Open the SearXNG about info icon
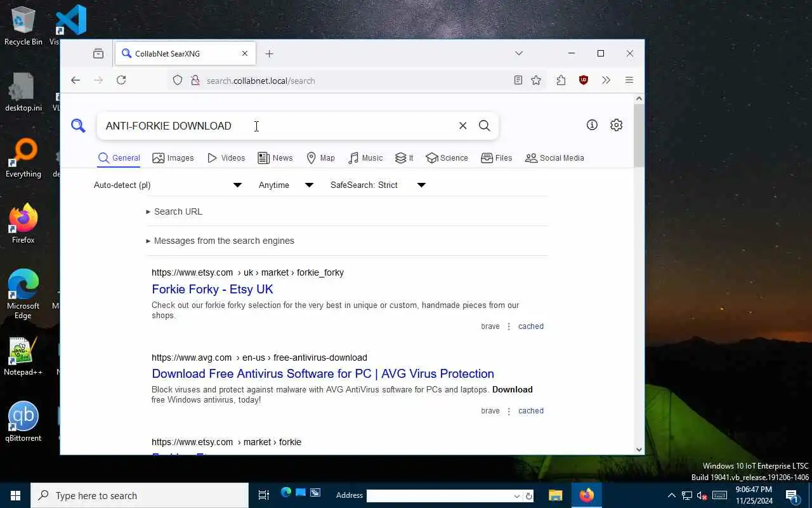This screenshot has height=508, width=812. tap(592, 125)
